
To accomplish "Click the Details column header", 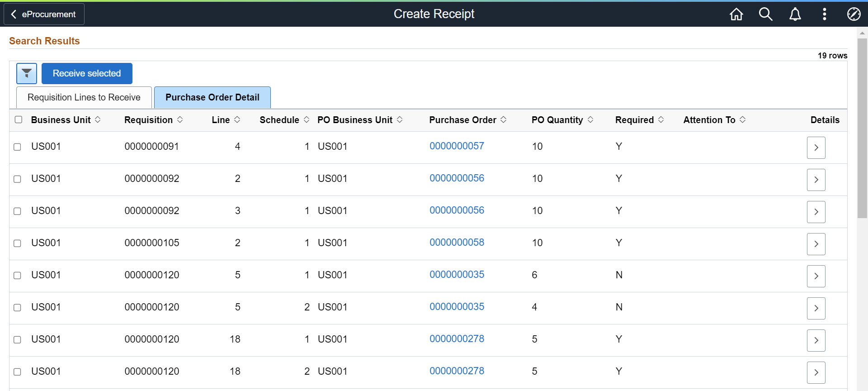I will [825, 120].
